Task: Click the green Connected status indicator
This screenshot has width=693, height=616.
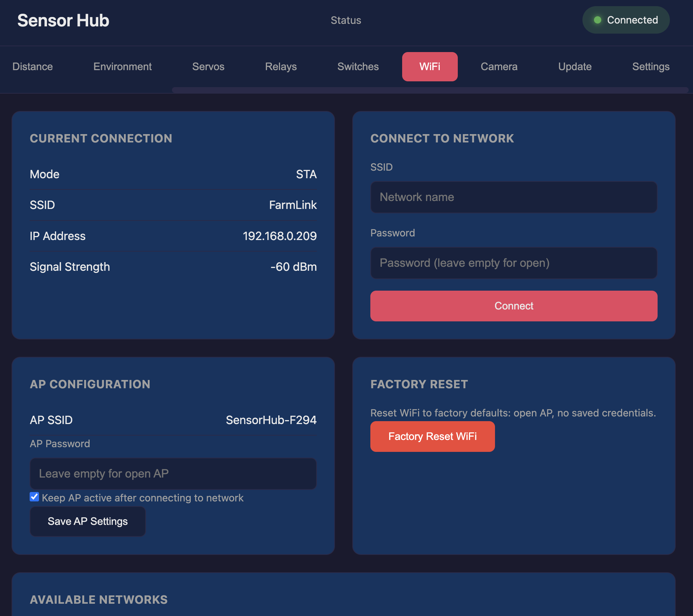Action: [625, 20]
